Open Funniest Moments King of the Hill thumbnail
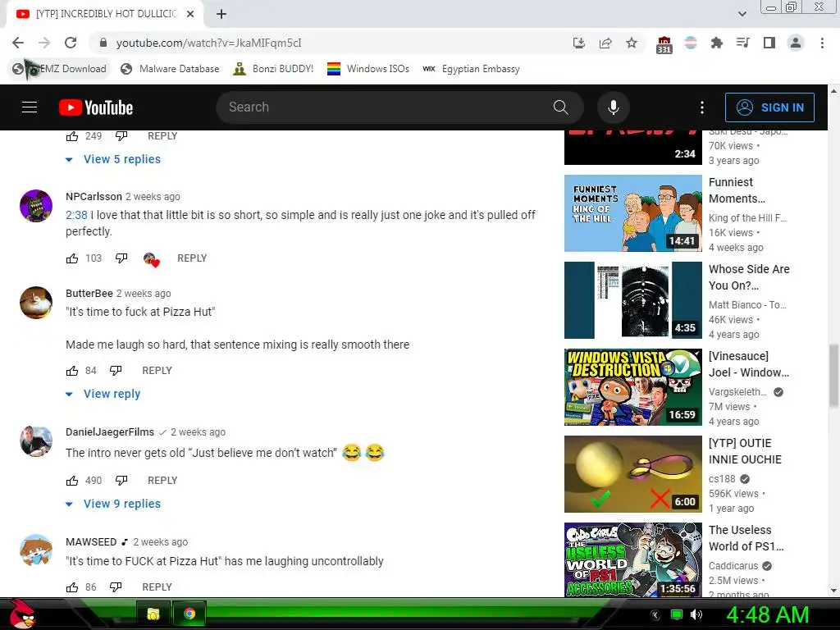Viewport: 840px width, 630px height. click(x=632, y=213)
